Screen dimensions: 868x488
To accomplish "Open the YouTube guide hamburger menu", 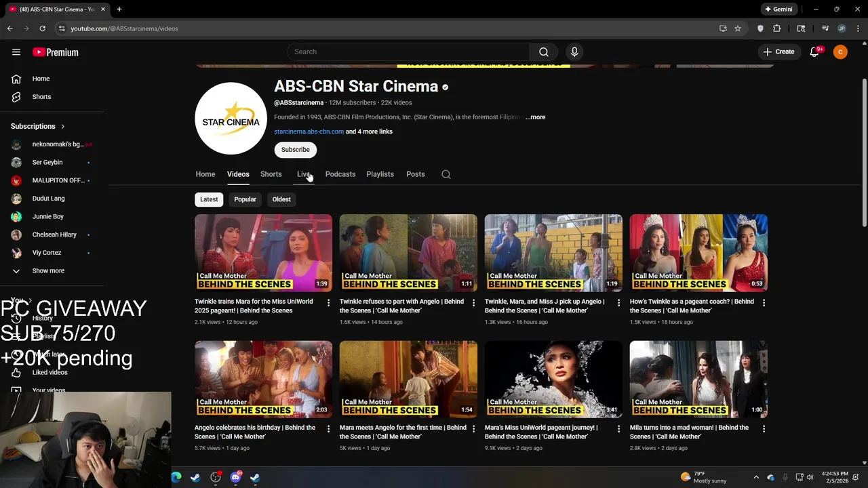I will [16, 52].
